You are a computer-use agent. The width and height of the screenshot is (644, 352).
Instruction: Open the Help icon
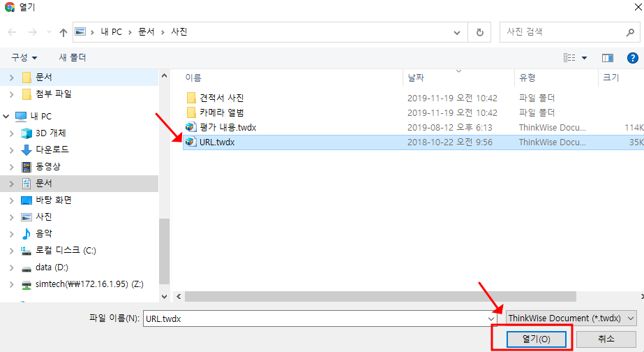(633, 58)
